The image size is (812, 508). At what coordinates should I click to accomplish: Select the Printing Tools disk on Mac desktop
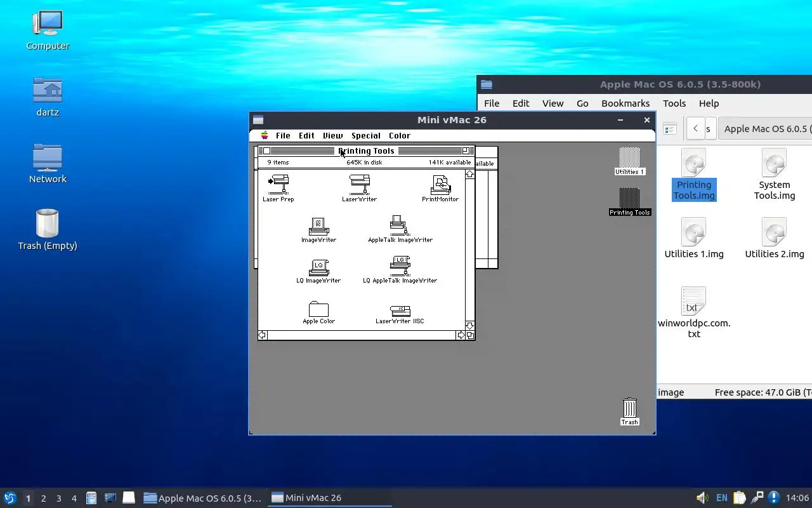point(630,202)
